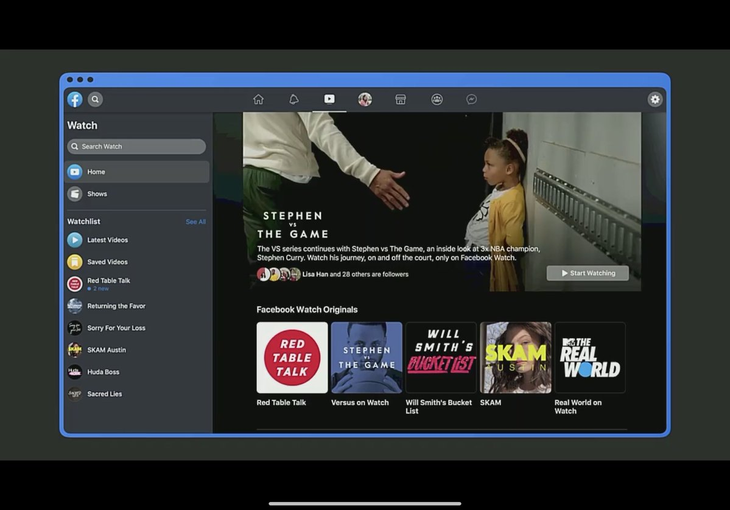Open the search magnifier beside Facebook logo
730x510 pixels.
click(95, 99)
